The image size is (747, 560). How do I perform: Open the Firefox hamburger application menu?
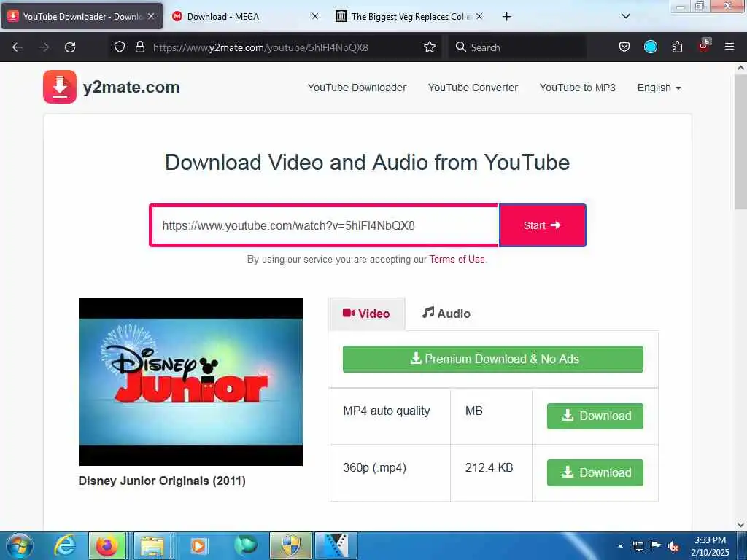pyautogui.click(x=729, y=47)
